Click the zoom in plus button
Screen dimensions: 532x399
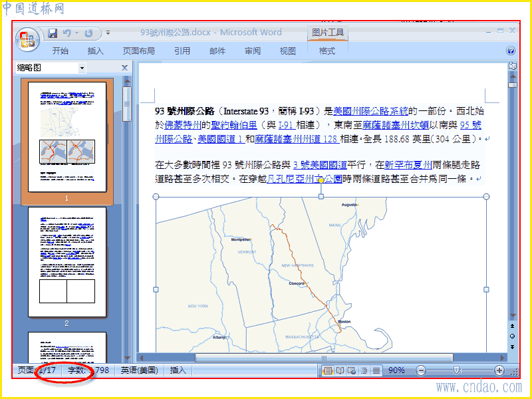tap(499, 370)
